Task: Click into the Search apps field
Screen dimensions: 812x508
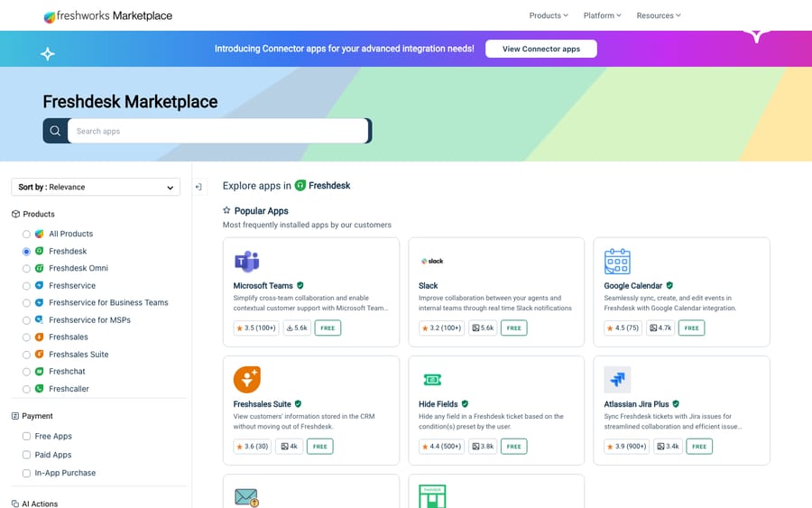Action: pos(217,131)
